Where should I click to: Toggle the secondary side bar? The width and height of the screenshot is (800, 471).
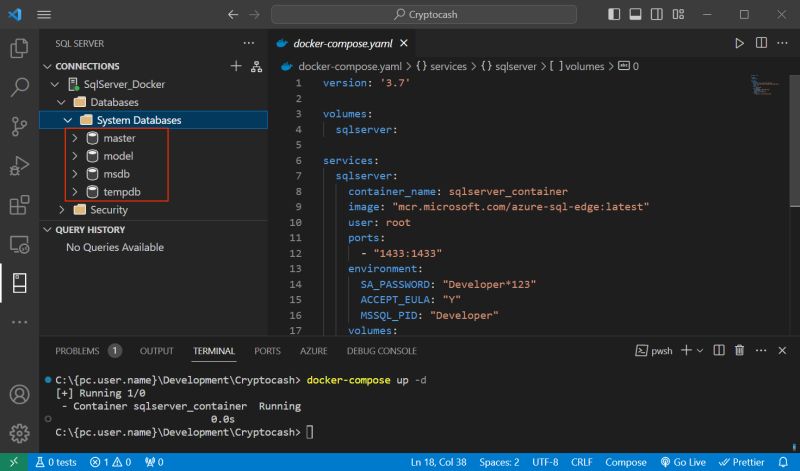(657, 14)
